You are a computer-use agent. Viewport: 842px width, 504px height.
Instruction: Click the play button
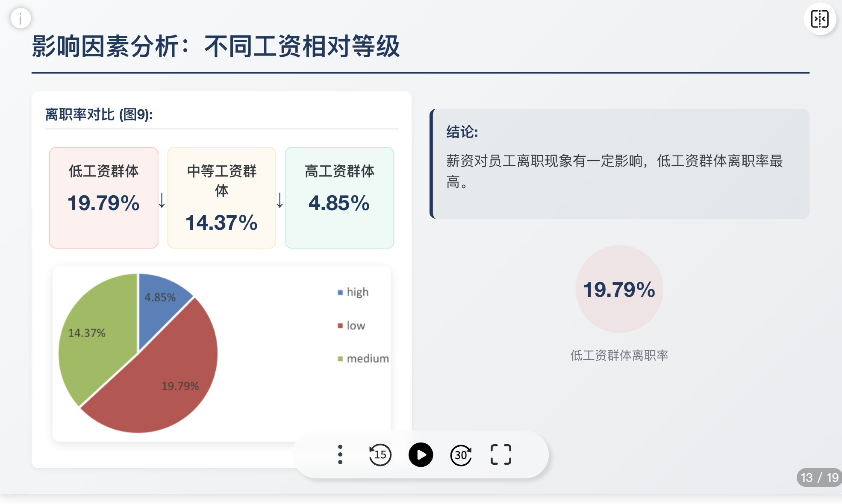421,454
